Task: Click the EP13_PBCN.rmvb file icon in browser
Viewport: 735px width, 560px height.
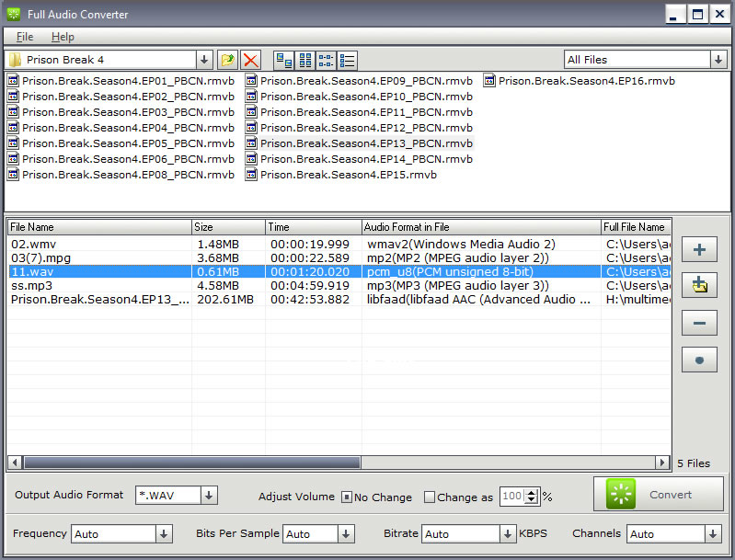Action: (251, 143)
